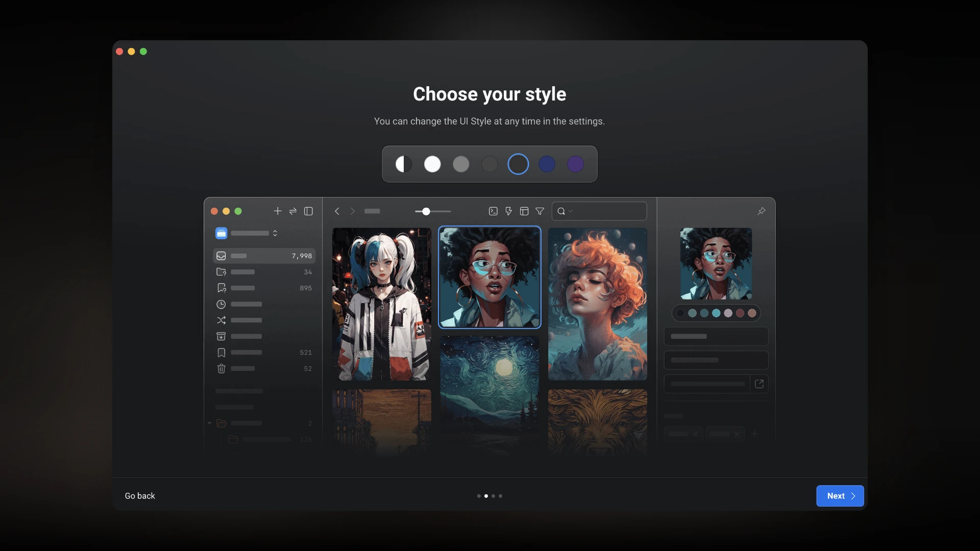Screen dimensions: 980x551
Task: Select the highlighted woman with glasses thumbnail
Action: (489, 277)
